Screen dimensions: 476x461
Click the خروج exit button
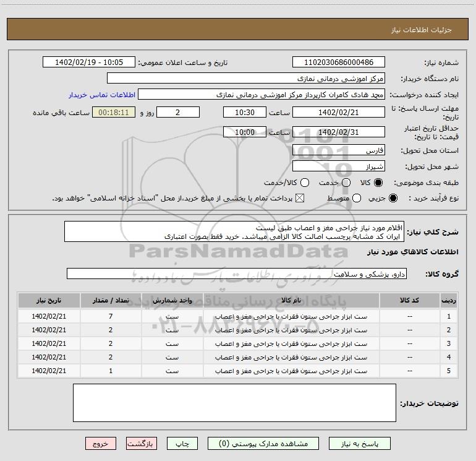101,444
